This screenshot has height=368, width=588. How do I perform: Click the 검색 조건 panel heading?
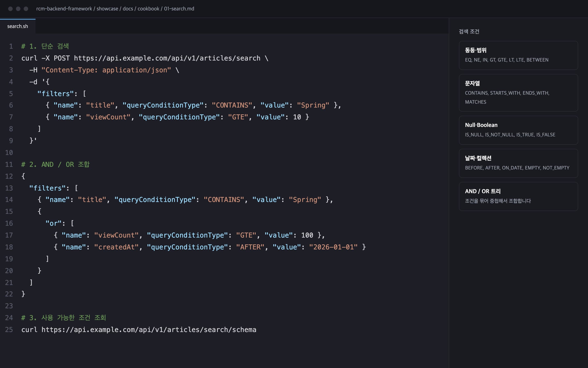tap(469, 31)
